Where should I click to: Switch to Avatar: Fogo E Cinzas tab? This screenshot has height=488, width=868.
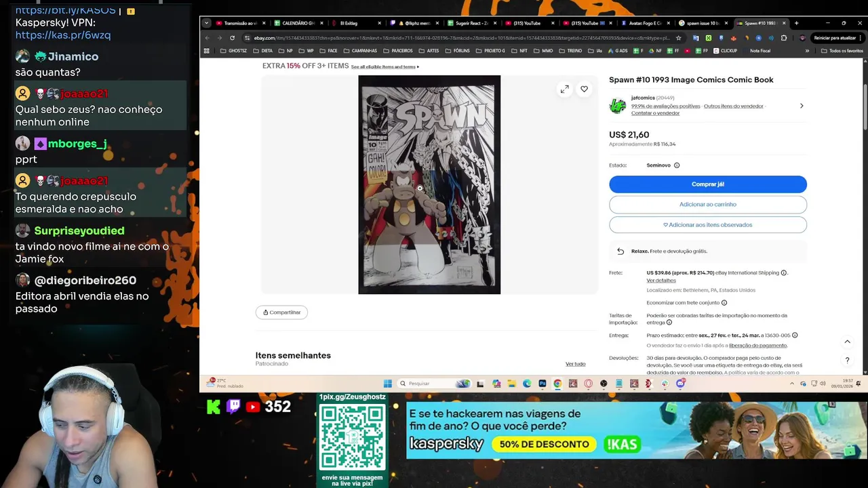pyautogui.click(x=646, y=23)
